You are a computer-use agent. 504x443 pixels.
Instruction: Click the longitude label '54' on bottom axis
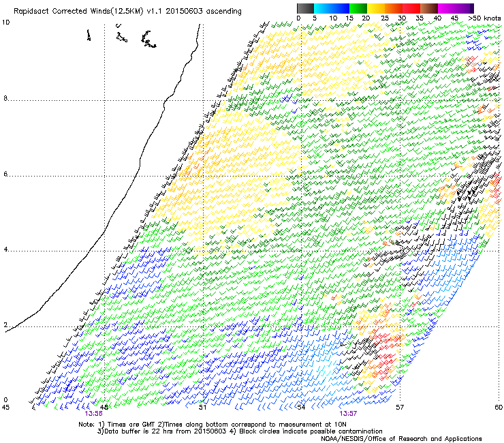click(301, 408)
